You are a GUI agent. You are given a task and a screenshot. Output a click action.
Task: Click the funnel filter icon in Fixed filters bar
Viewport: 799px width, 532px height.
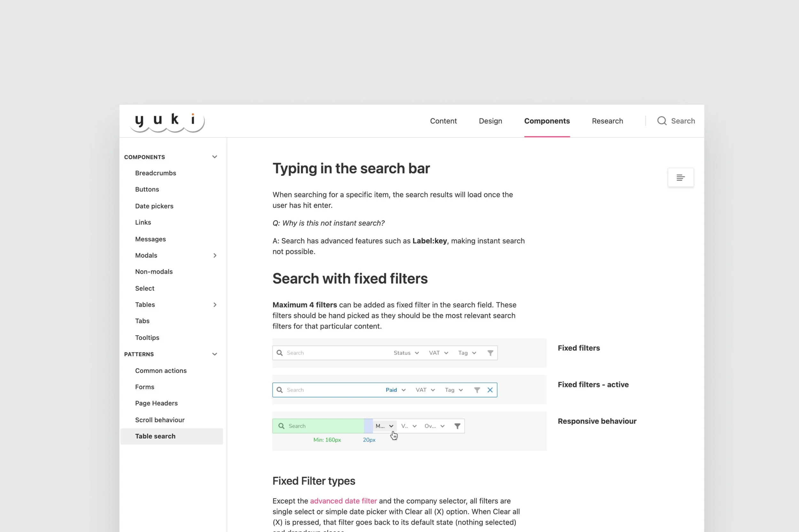[x=490, y=353]
